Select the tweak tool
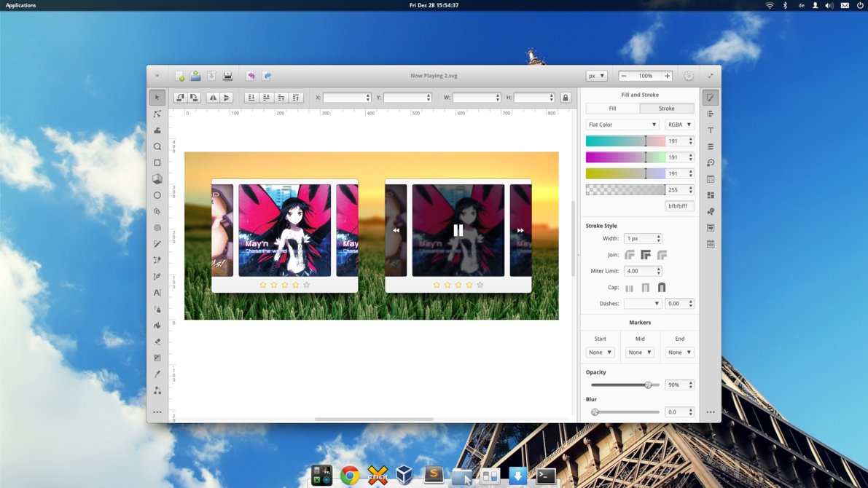Screen dimensions: 868x488 coord(157,130)
